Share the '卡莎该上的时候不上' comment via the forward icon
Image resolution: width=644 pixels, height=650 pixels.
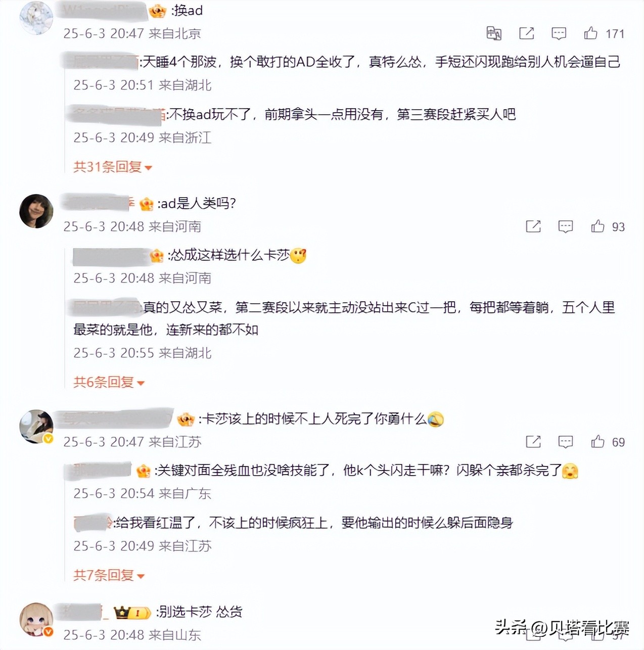pyautogui.click(x=533, y=442)
